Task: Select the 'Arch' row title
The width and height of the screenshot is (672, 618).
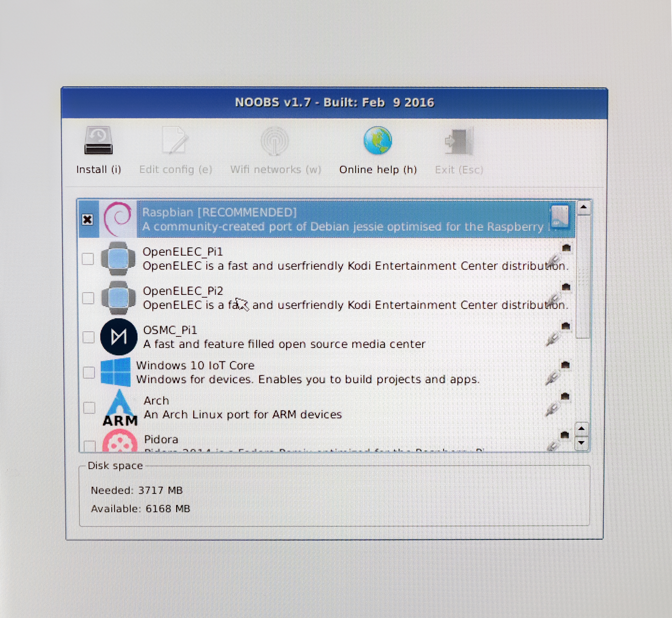Action: pos(157,400)
